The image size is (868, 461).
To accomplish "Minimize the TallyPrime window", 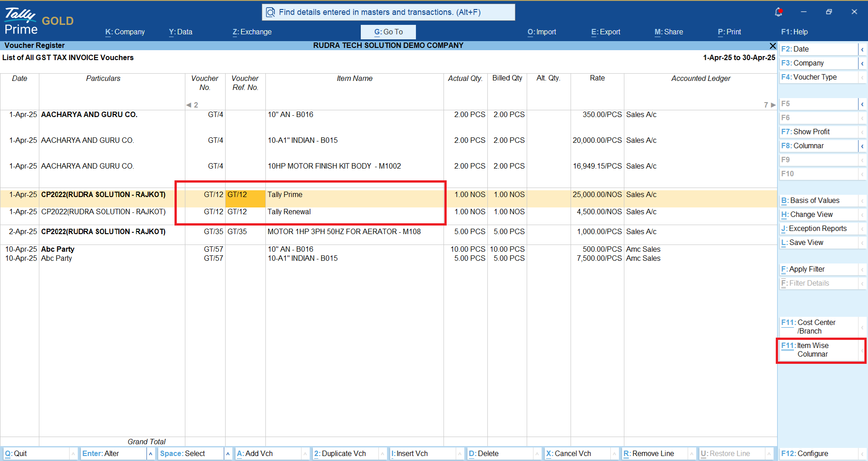I will coord(803,12).
